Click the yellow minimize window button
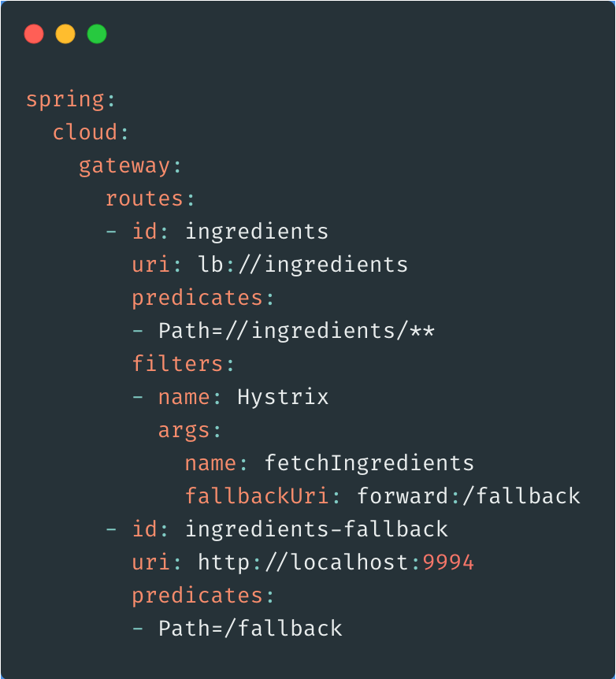Viewport: 616px width, 679px height. tap(65, 35)
